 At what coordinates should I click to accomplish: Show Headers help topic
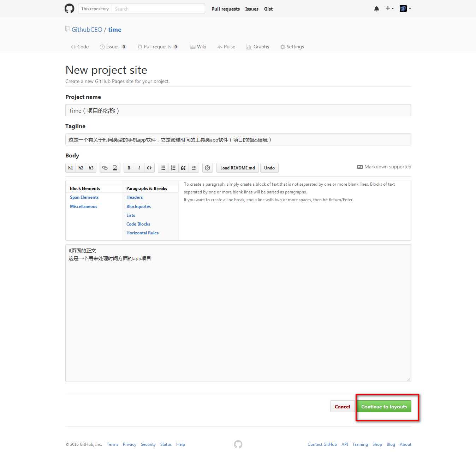[x=135, y=197]
